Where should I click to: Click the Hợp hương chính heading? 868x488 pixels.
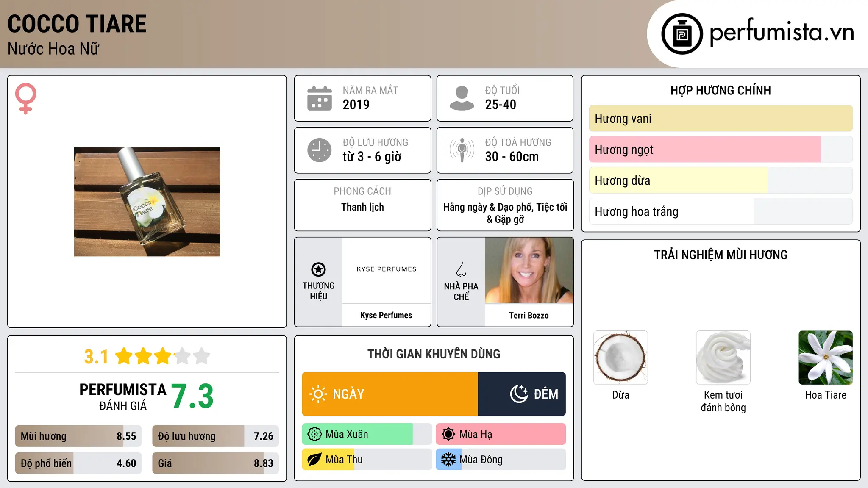721,90
